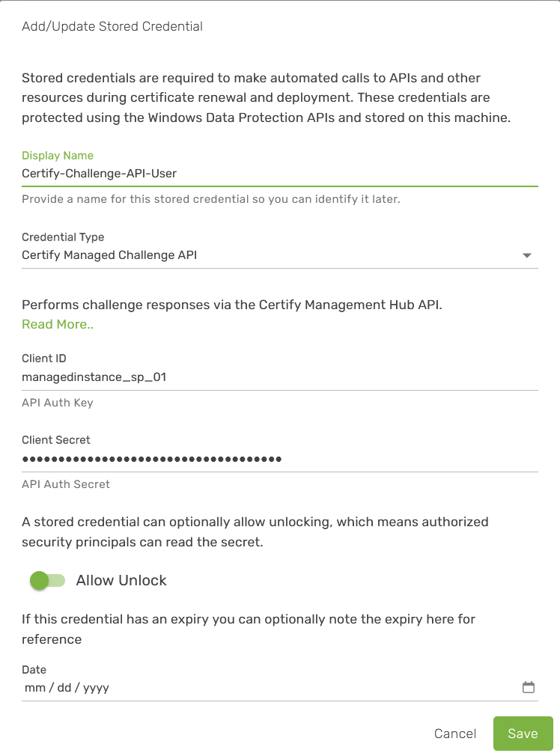This screenshot has width=560, height=756.
Task: Click the Client ID label
Action: click(x=44, y=359)
